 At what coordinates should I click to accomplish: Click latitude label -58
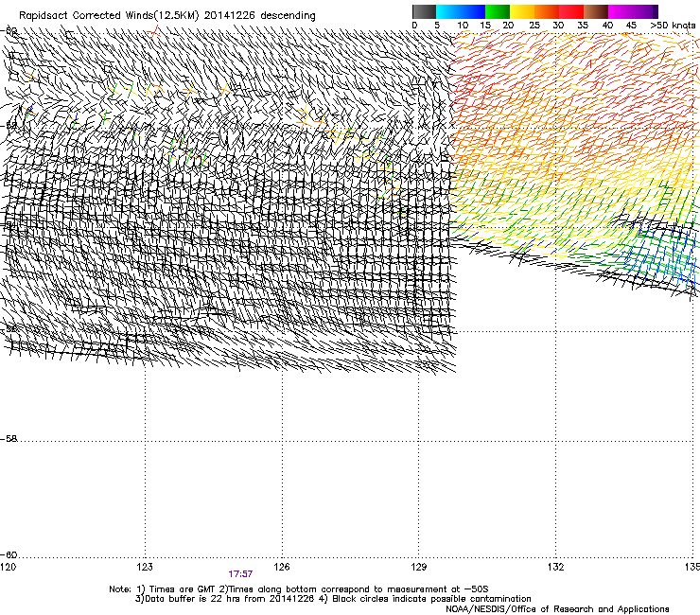9,439
